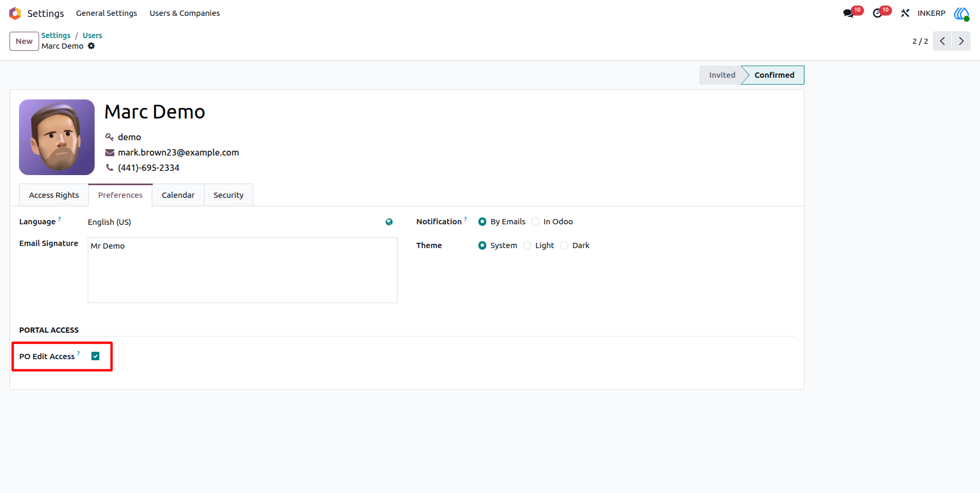Select the Light theme option
Screen dimensions: 980x493
coord(527,245)
